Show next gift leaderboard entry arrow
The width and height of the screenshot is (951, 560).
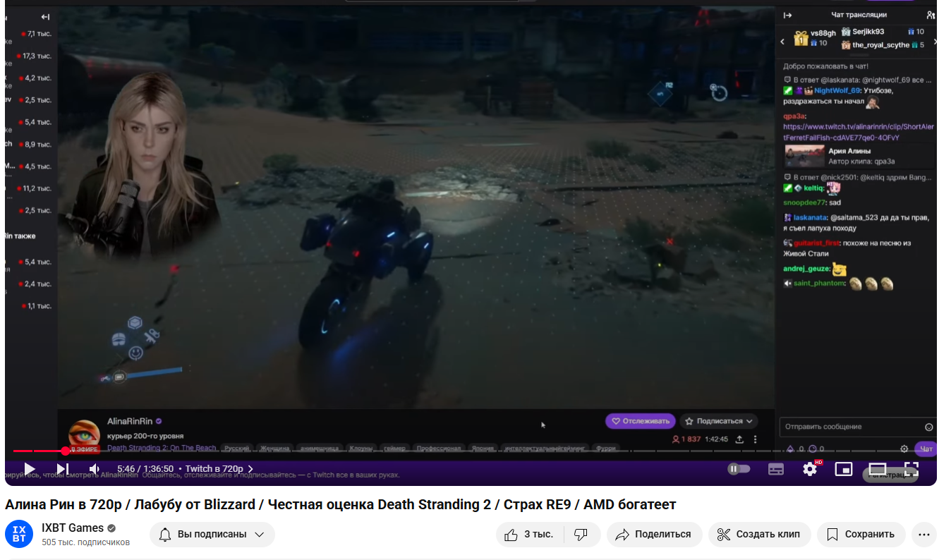(x=935, y=42)
